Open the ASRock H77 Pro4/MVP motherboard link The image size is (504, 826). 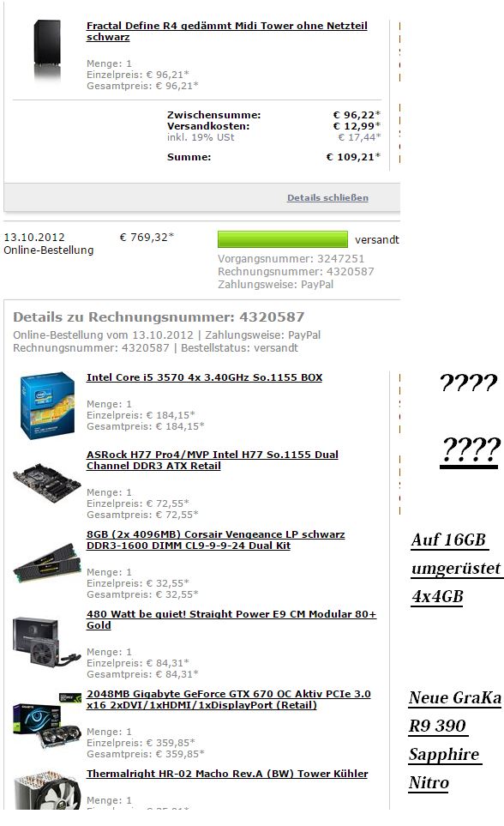click(x=213, y=460)
